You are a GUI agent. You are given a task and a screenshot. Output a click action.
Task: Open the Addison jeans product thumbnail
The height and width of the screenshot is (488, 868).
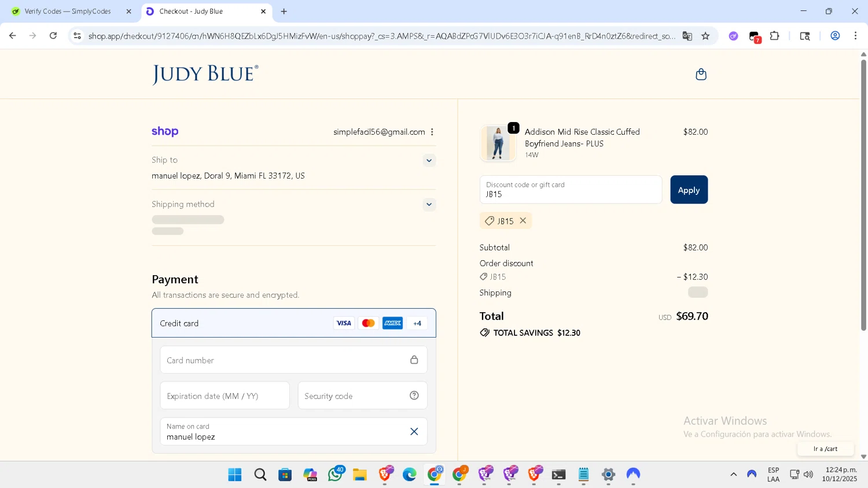click(498, 143)
